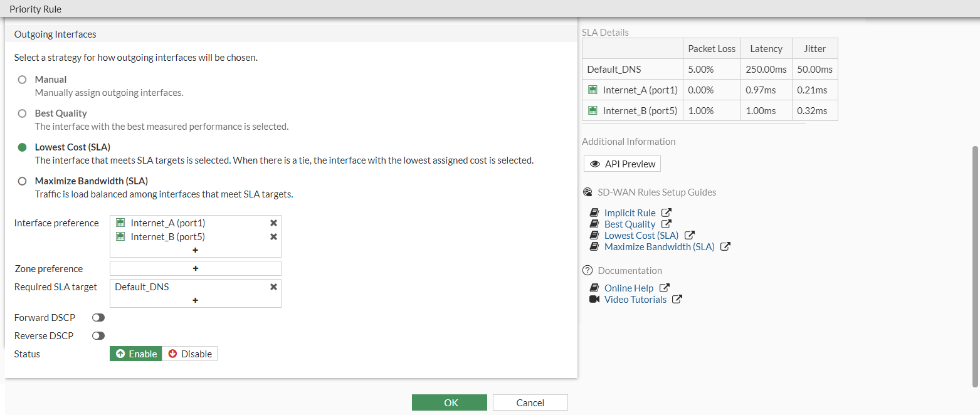This screenshot has width=980, height=415.
Task: Click the SD-WAN Rules Setup Guides globe icon
Action: [x=587, y=192]
